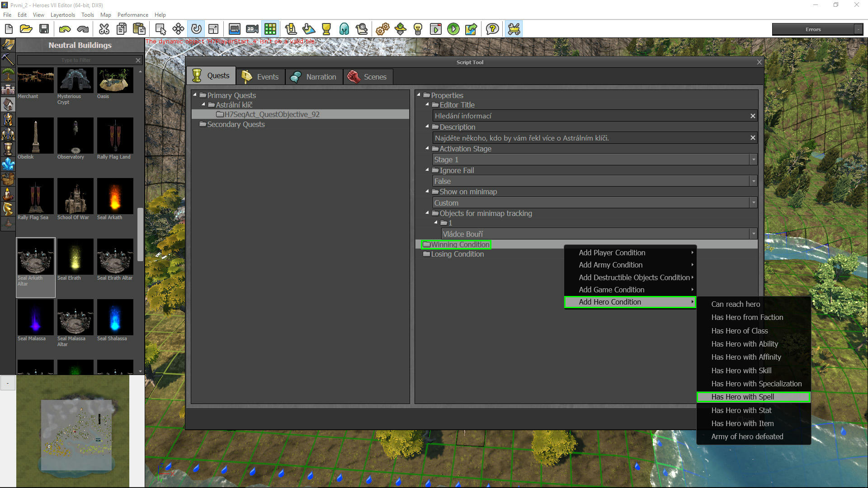Click the light bulb icon
868x488 pixels.
pyautogui.click(x=418, y=29)
